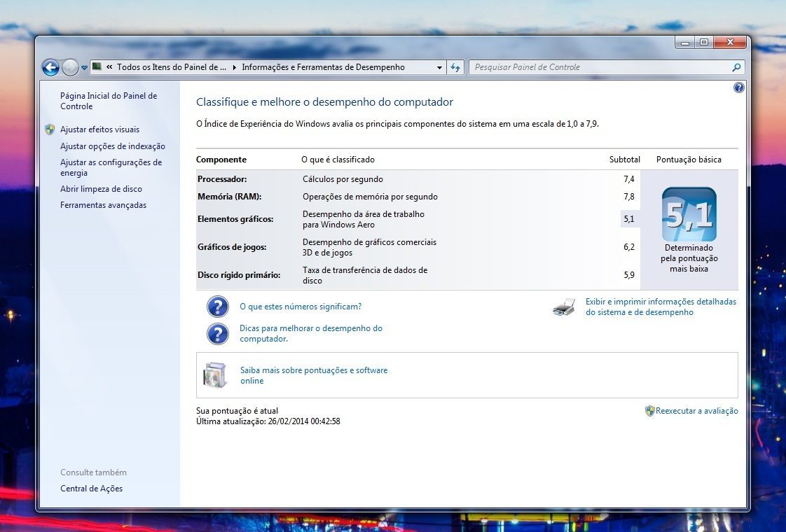Open Ferramentas avançadas
786x532 pixels.
click(x=103, y=205)
